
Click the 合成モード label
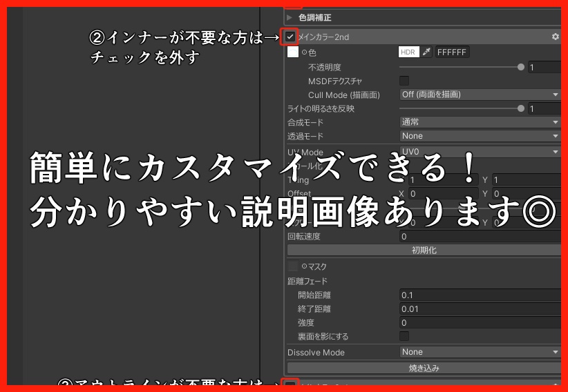305,123
